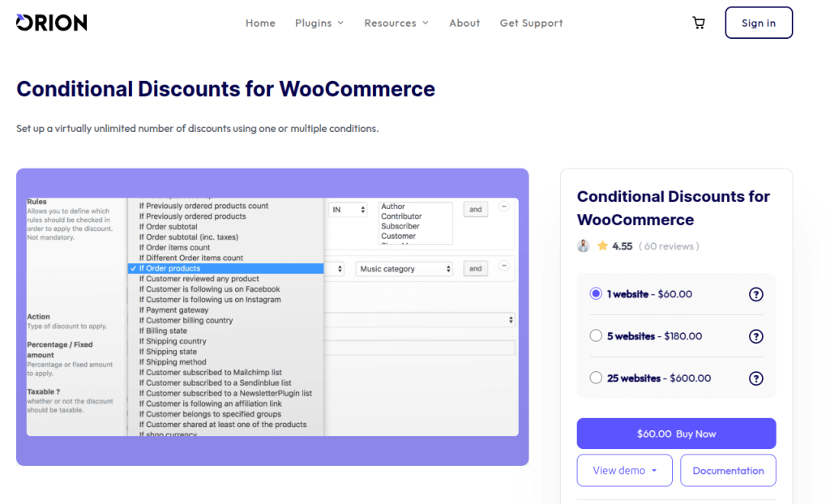Image resolution: width=830 pixels, height=504 pixels.
Task: Click the help icon for 25 websites
Action: [756, 378]
